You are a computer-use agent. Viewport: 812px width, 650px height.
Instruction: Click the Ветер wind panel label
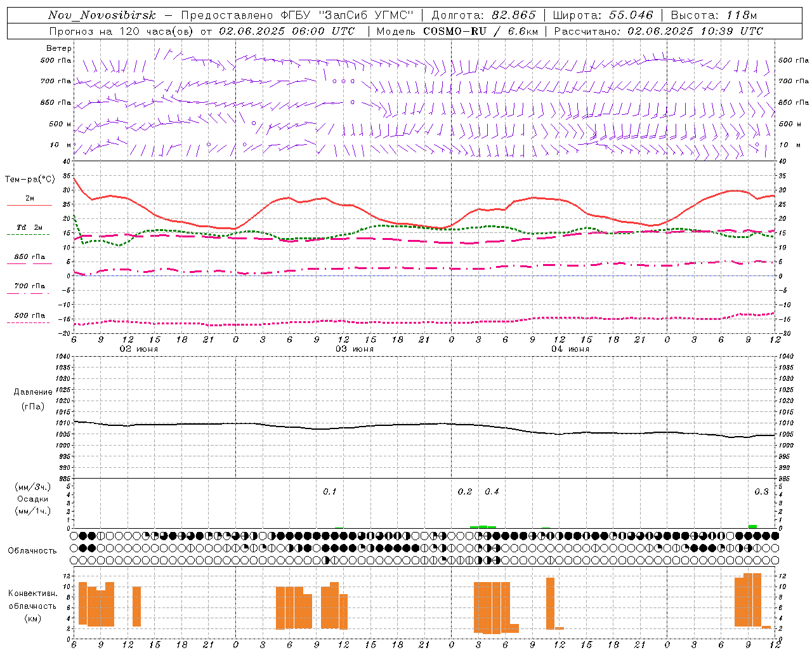pos(59,48)
